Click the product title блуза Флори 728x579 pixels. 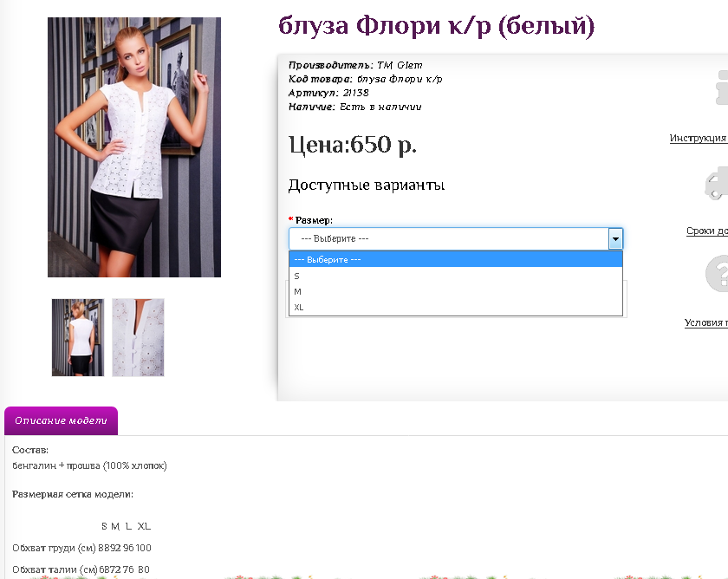click(436, 26)
